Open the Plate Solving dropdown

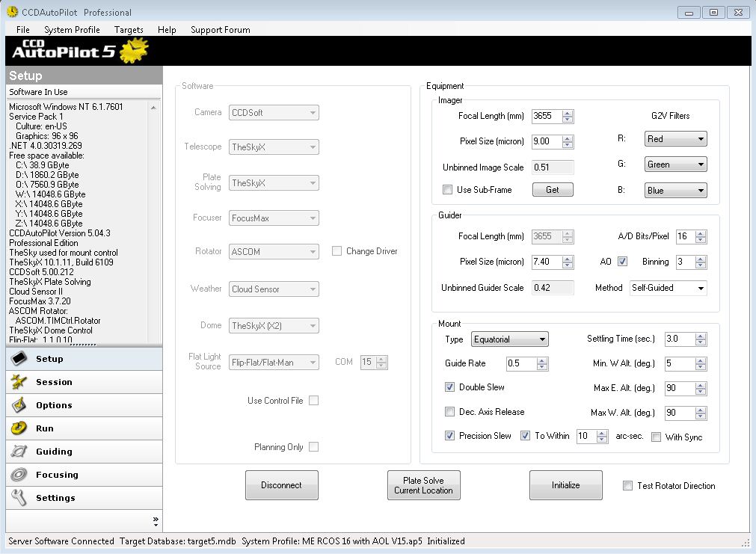click(x=274, y=182)
